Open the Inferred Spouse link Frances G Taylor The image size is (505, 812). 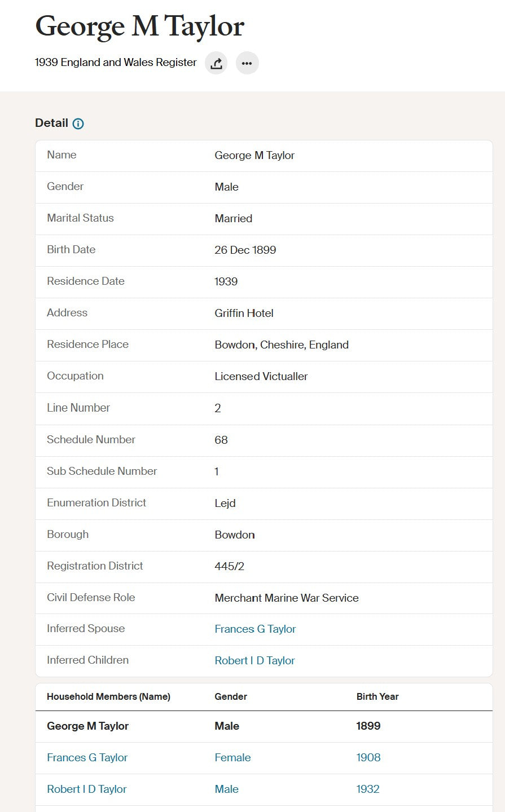click(255, 629)
